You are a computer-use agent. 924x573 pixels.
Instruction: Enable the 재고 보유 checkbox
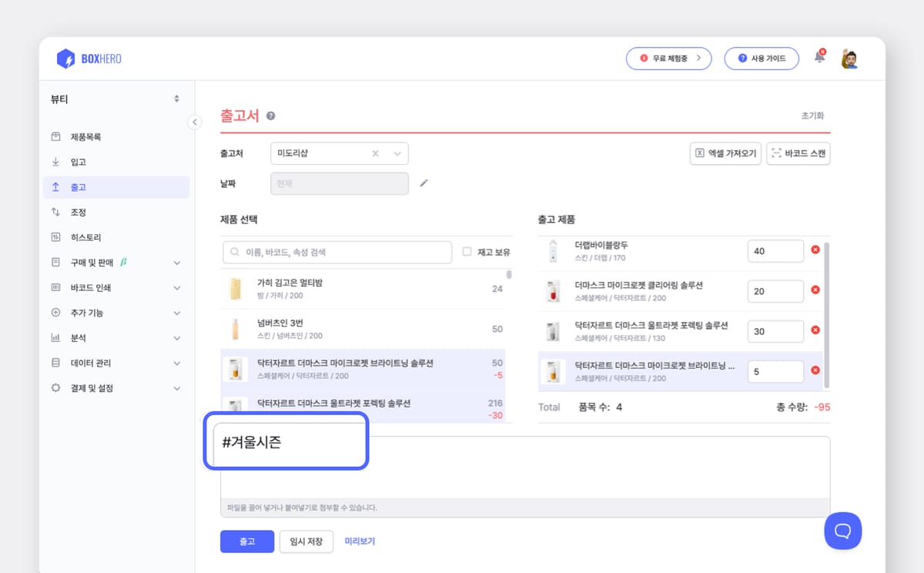[x=467, y=252]
